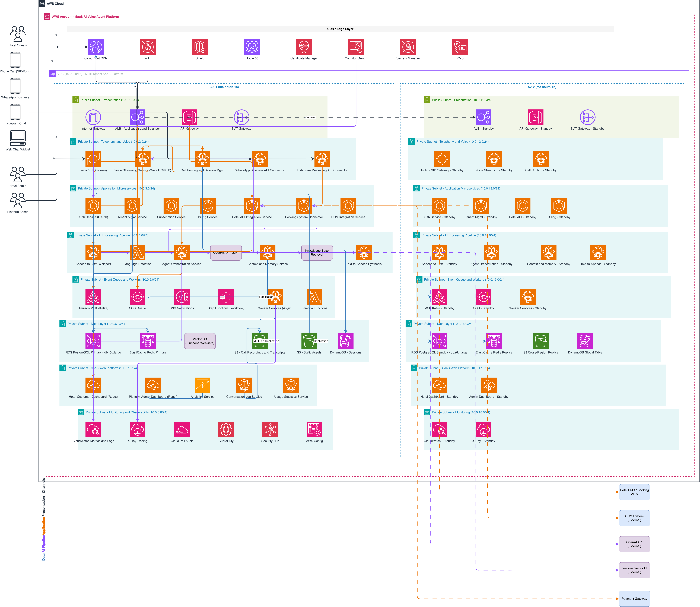Select the Pinecone Vector DB (External) box
700x607 pixels.
pyautogui.click(x=634, y=570)
